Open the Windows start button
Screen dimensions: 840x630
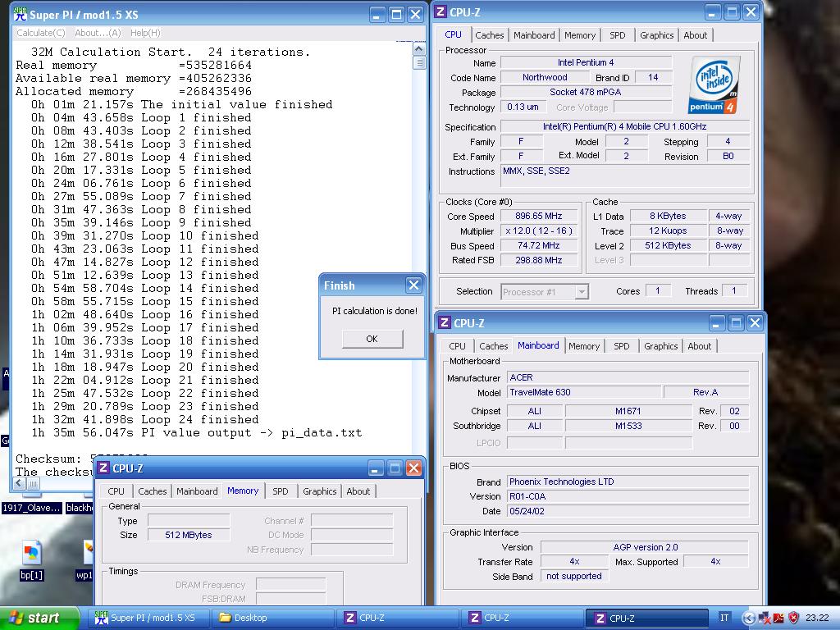click(39, 619)
